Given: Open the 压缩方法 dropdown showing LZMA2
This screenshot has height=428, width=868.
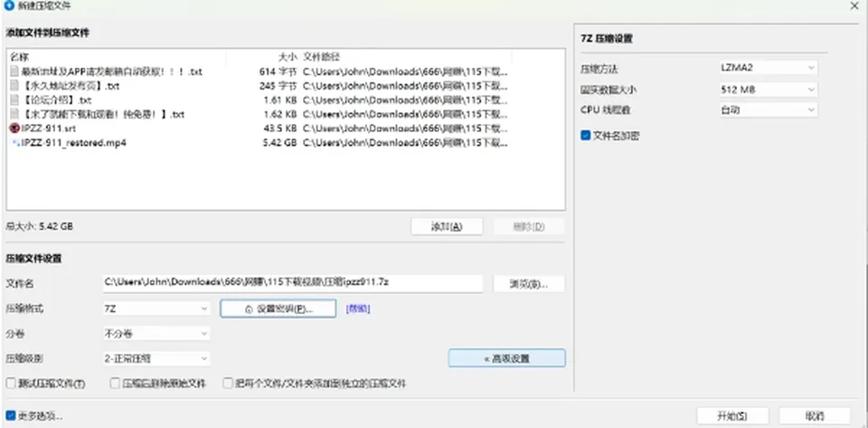Looking at the screenshot, I should [769, 68].
